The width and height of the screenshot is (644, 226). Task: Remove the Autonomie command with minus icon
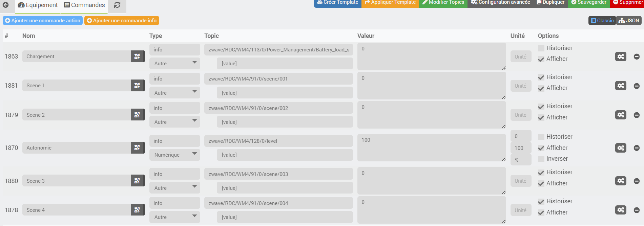click(637, 148)
